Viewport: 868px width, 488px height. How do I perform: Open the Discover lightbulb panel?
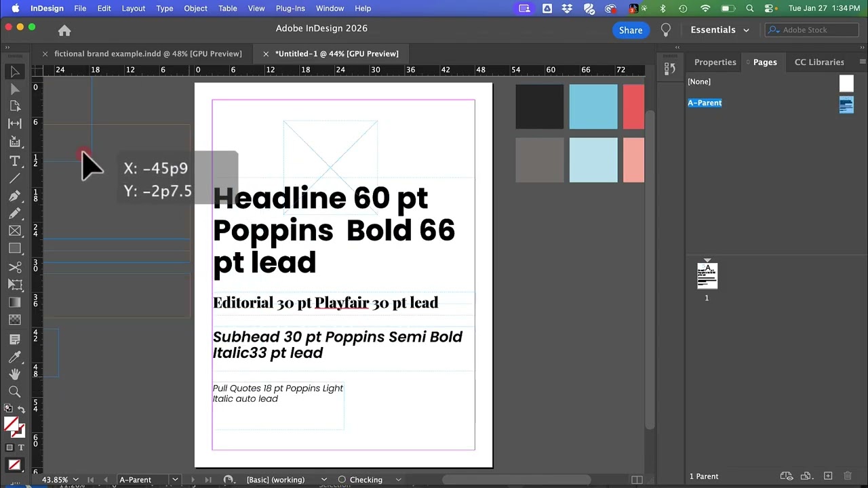tap(666, 30)
